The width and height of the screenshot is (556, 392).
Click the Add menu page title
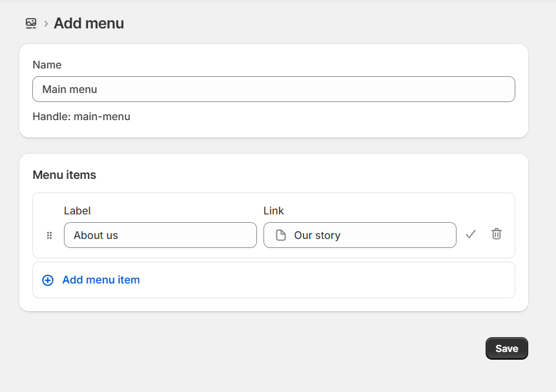click(x=88, y=24)
